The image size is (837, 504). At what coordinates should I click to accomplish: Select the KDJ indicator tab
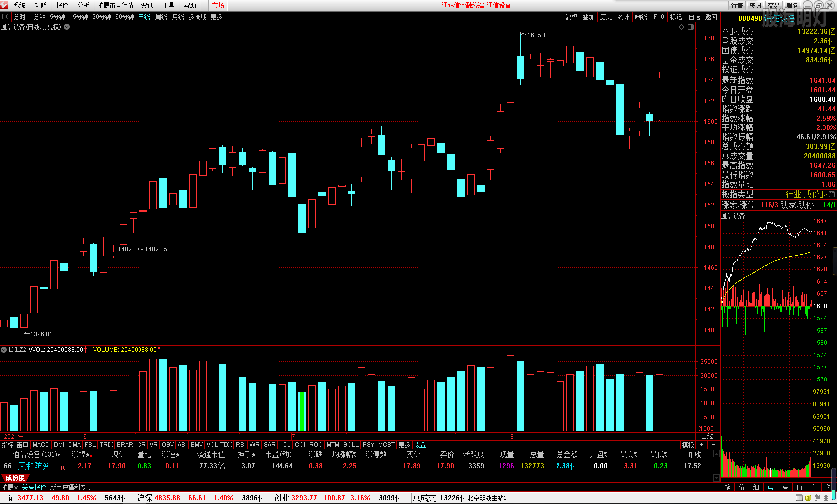click(x=285, y=445)
